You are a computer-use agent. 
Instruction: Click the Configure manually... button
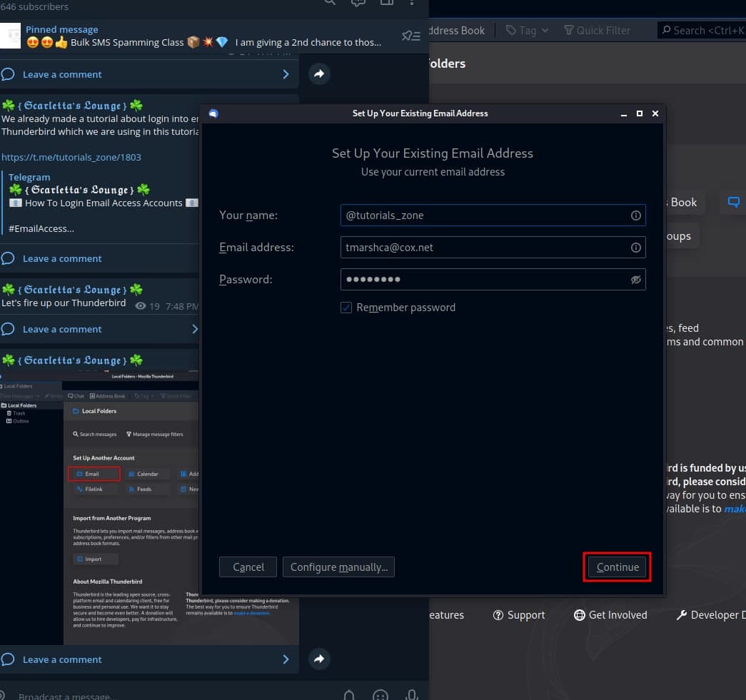(338, 567)
